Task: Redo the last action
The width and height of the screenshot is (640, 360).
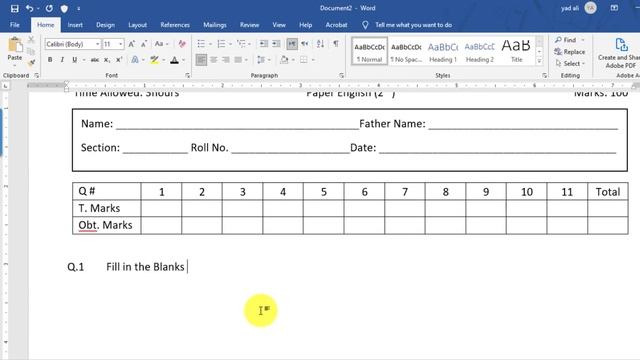Action: 49,8
